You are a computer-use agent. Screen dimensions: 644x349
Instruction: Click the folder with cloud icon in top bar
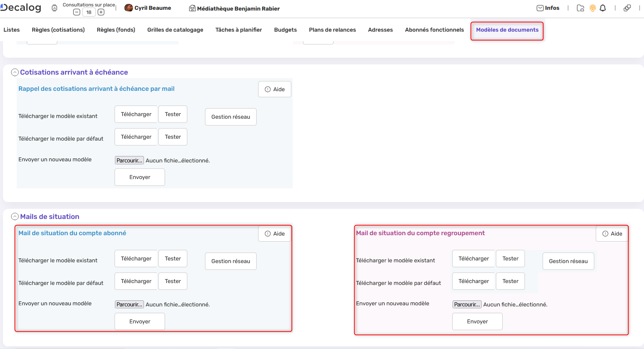coord(580,8)
